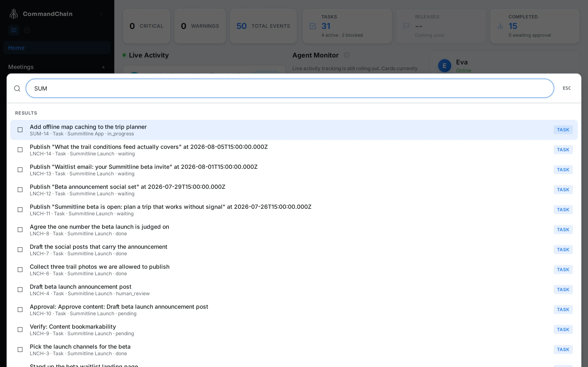Click the Agent Monitor info icon
Screen dimensions: 588x367
click(347, 55)
